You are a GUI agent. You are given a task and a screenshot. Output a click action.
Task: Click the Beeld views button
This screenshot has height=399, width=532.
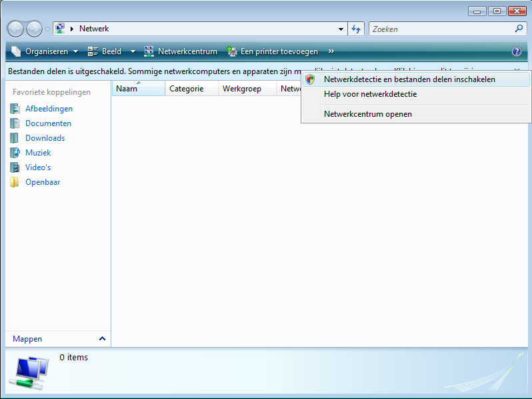105,51
